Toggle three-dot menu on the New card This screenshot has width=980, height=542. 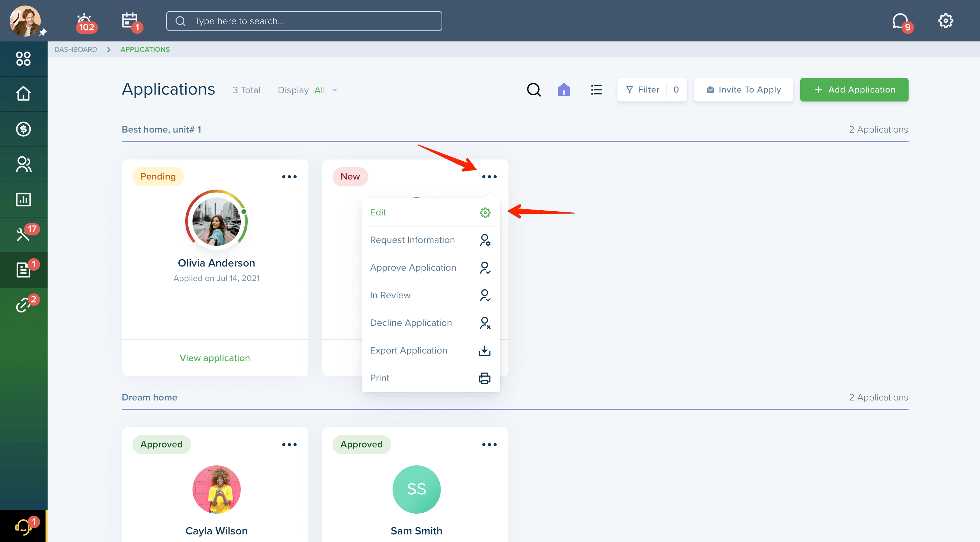click(x=489, y=177)
